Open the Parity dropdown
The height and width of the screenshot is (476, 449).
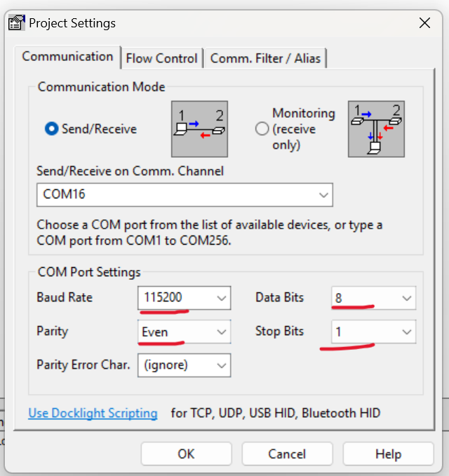coord(222,332)
